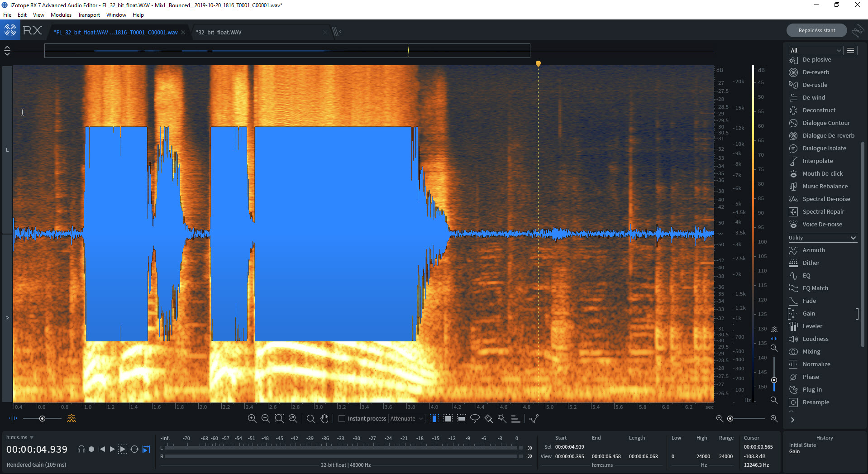The width and height of the screenshot is (868, 474).
Task: Toggle the follow-playhead option in transport
Action: pyautogui.click(x=146, y=449)
